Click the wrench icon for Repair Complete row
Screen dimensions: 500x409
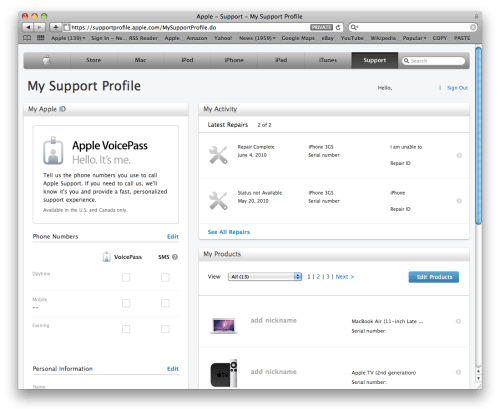tap(218, 155)
